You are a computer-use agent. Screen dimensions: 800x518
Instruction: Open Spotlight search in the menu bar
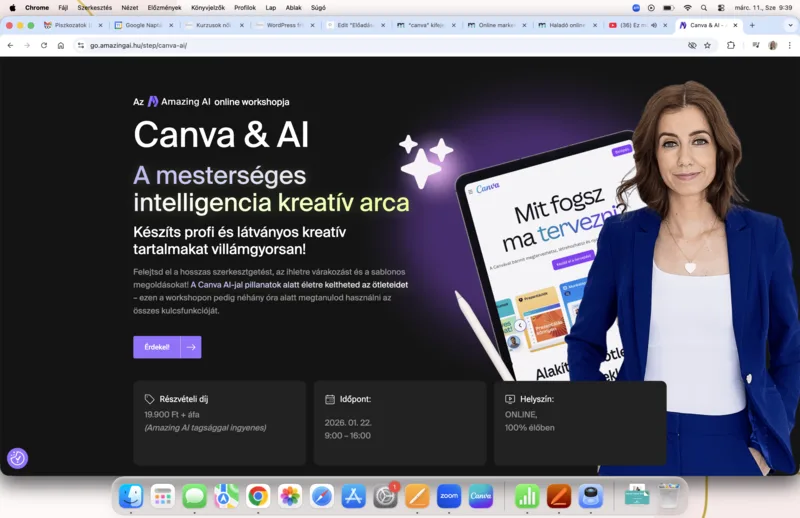click(x=704, y=8)
